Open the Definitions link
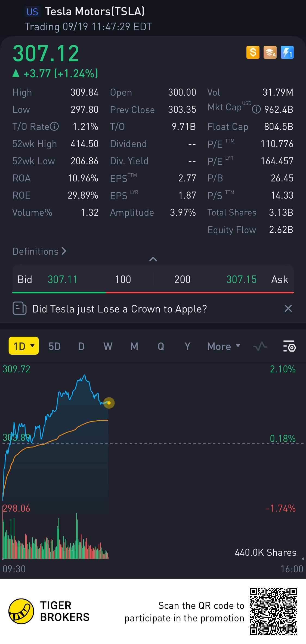Screen dimensions: 306x644 point(39,251)
